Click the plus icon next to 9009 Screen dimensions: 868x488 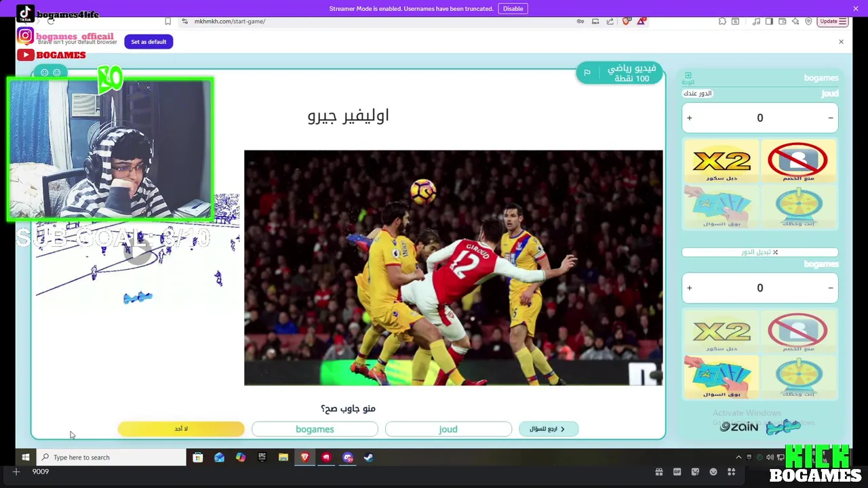coord(16,472)
